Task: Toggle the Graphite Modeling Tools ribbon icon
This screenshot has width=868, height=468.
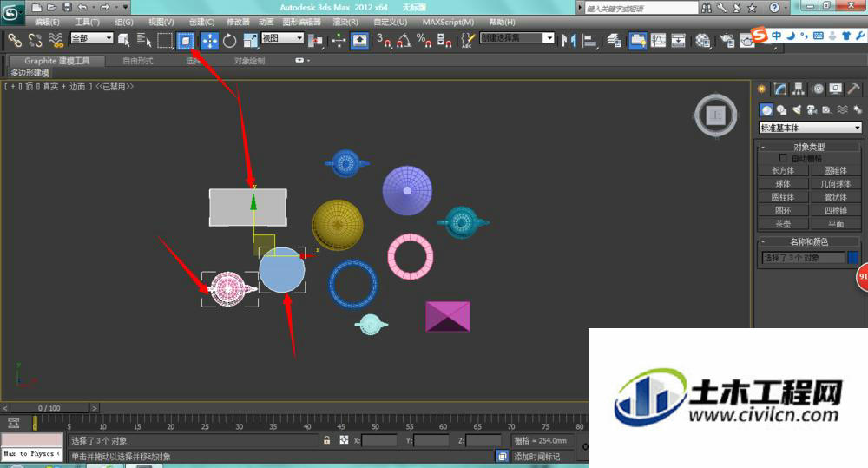Action: coord(638,41)
